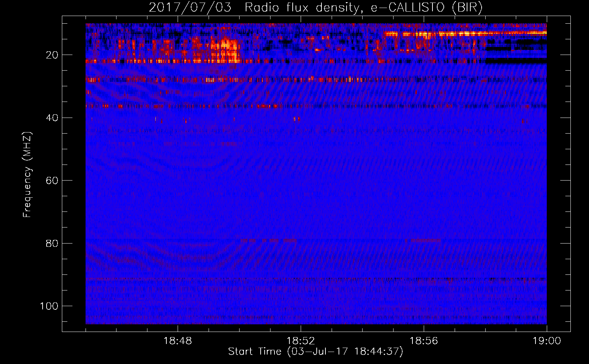The width and height of the screenshot is (589, 364).
Task: Click the '20' frequency tick label
Action: pos(52,55)
